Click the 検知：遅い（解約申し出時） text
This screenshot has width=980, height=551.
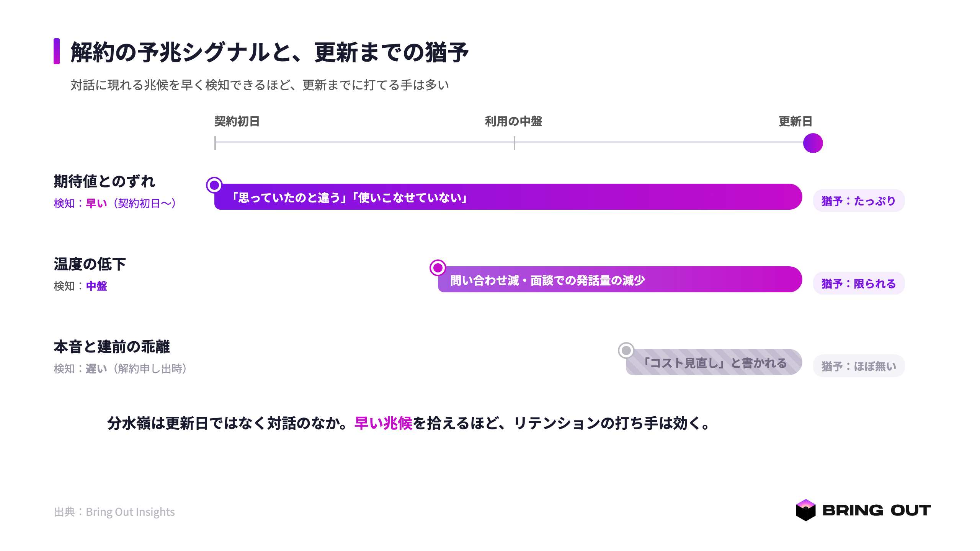[120, 368]
